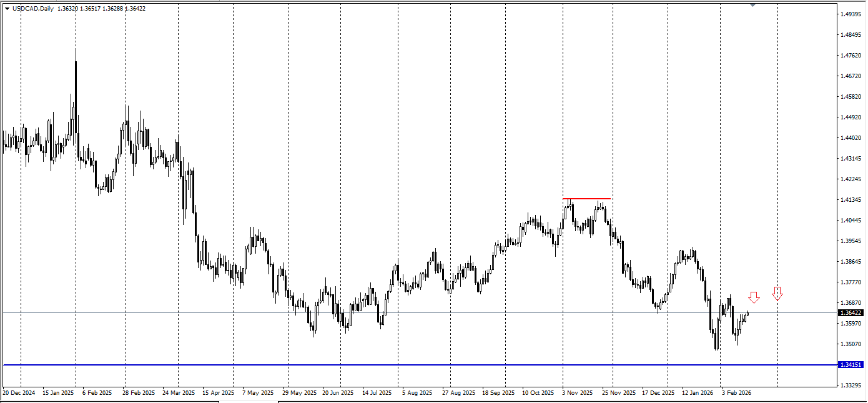Screen dimensions: 868x403
Task: Select the red arrow left of the dashed line
Action: coord(754,297)
